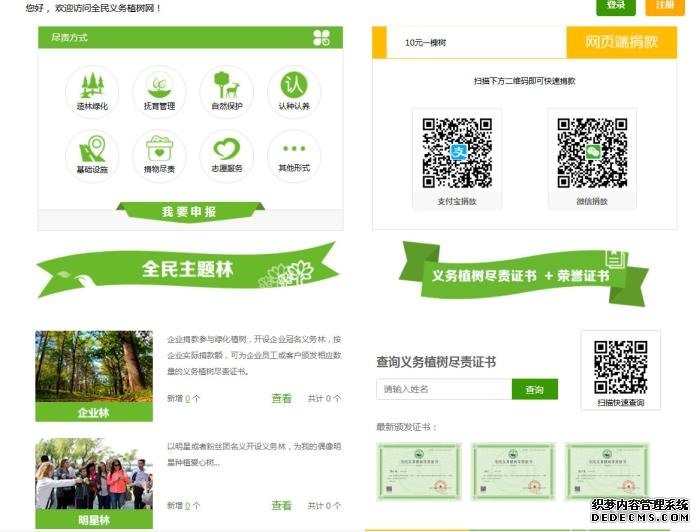
Task: Click the 扫描快速查询 QR code
Action: 621,367
